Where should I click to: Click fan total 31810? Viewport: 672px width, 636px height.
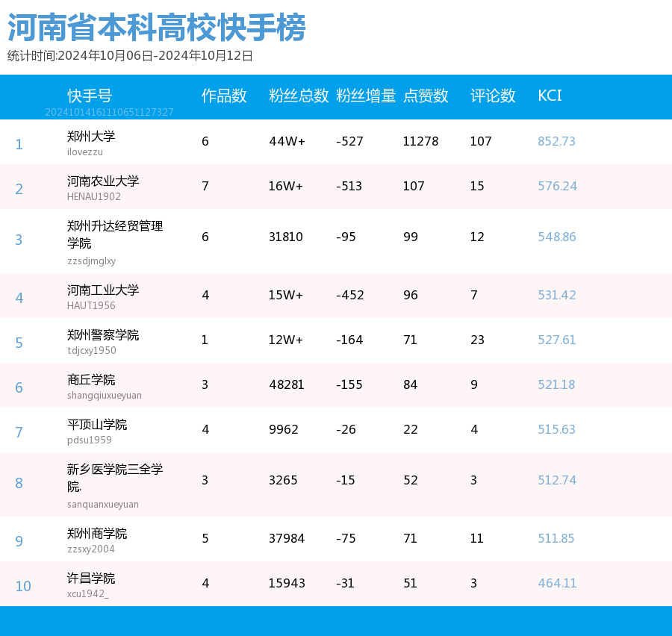pos(286,237)
